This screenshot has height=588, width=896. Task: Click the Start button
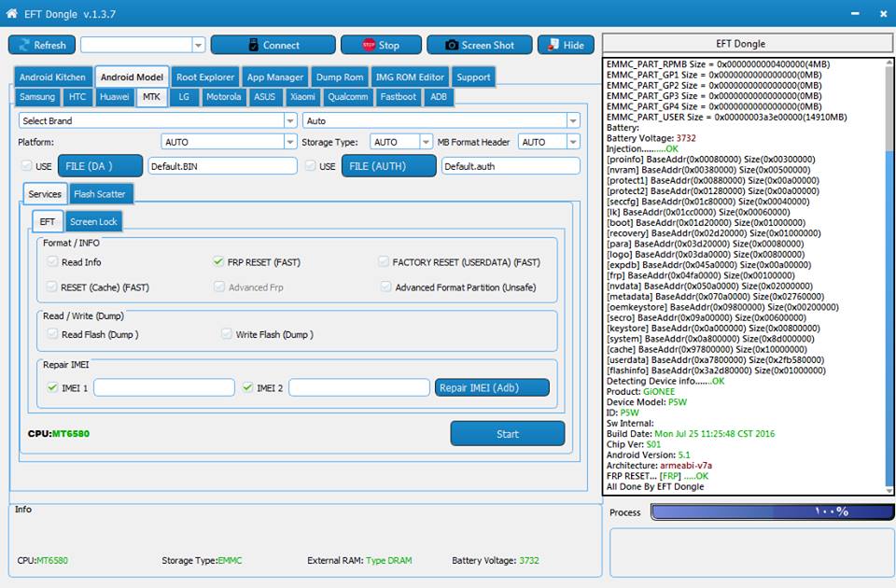[507, 433]
